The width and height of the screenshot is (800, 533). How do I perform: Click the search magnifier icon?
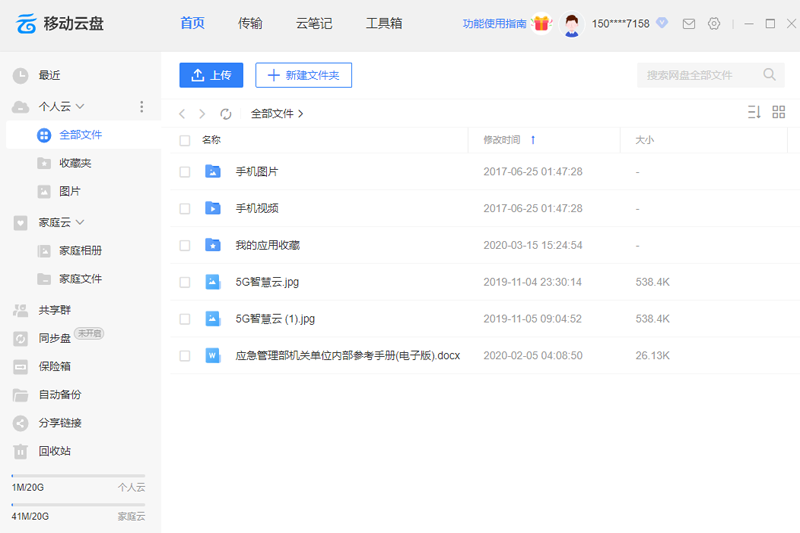[x=769, y=75]
